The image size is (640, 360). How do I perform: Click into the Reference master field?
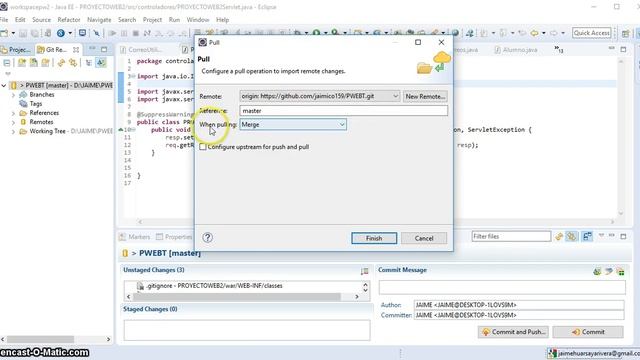click(343, 111)
